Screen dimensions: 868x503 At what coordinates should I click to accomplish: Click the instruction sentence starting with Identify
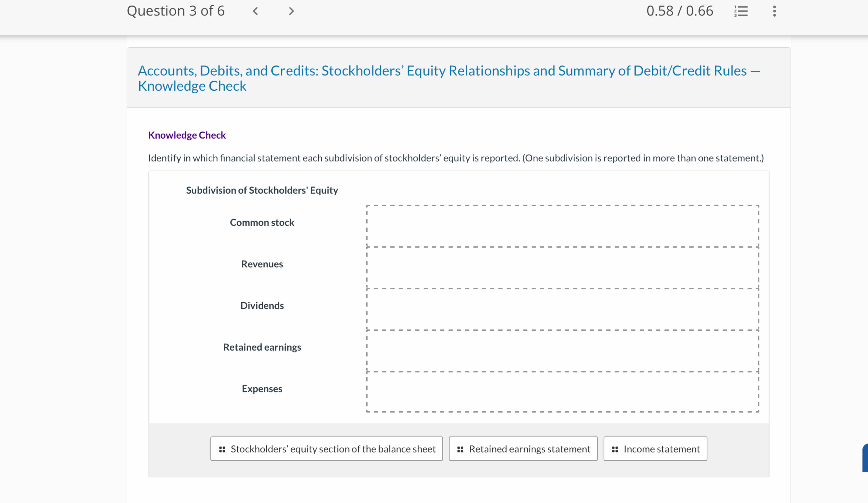(456, 158)
